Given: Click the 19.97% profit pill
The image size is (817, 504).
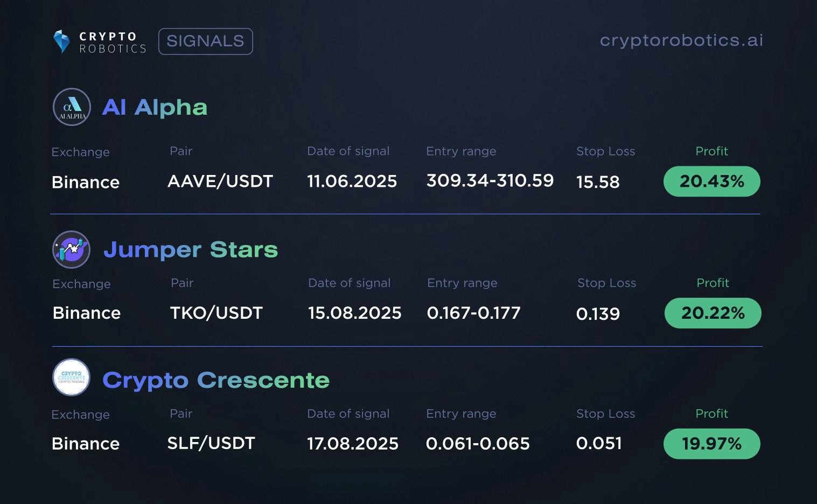Looking at the screenshot, I should (x=712, y=444).
